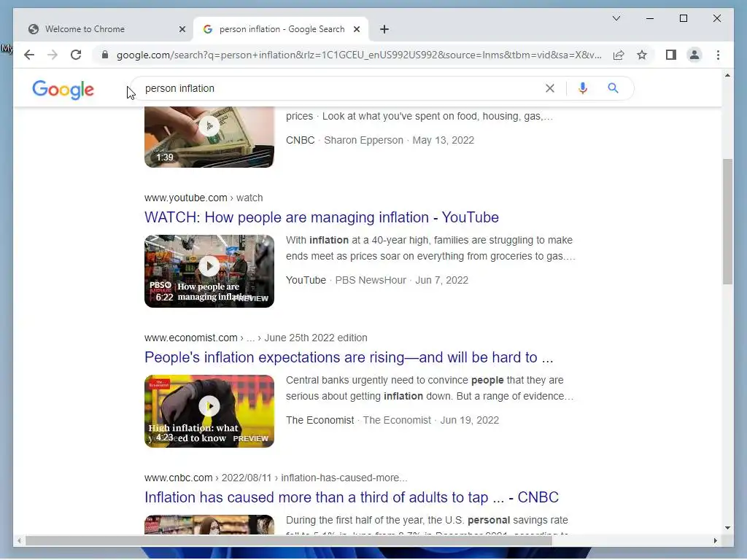Minimize the Chrome window

650,18
